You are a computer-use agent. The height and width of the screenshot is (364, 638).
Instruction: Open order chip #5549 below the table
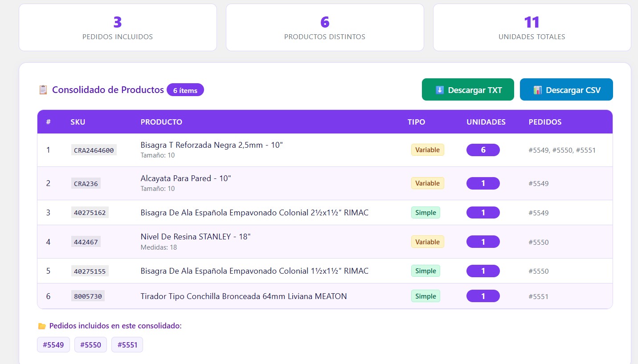coord(53,344)
